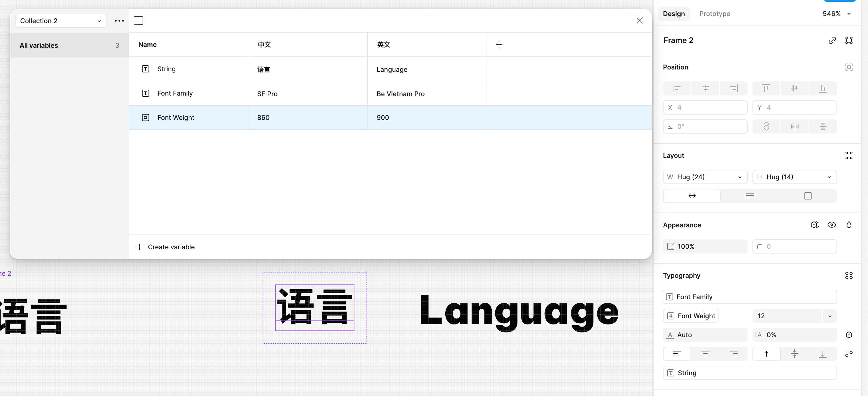Viewport: 868px width, 396px height.
Task: Switch to the Design tab
Action: click(x=674, y=14)
